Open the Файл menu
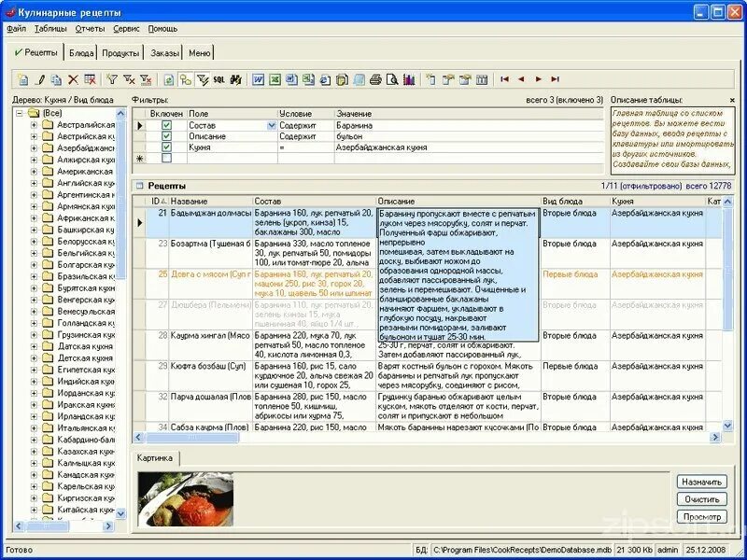This screenshot has height=560, width=747. (x=17, y=29)
